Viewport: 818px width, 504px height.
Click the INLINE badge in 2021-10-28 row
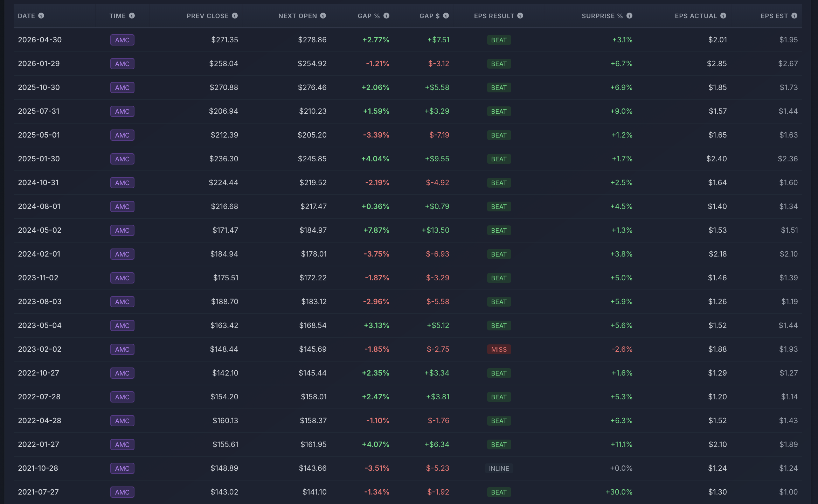pyautogui.click(x=499, y=468)
